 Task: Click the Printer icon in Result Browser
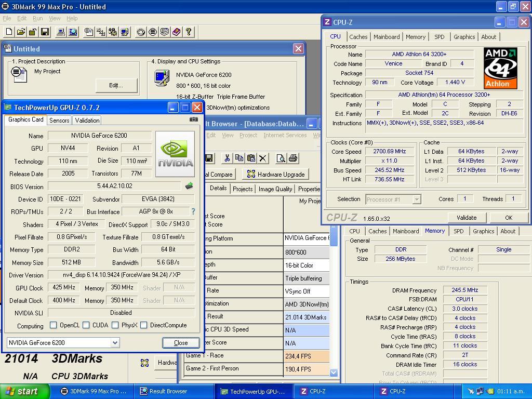(293, 158)
